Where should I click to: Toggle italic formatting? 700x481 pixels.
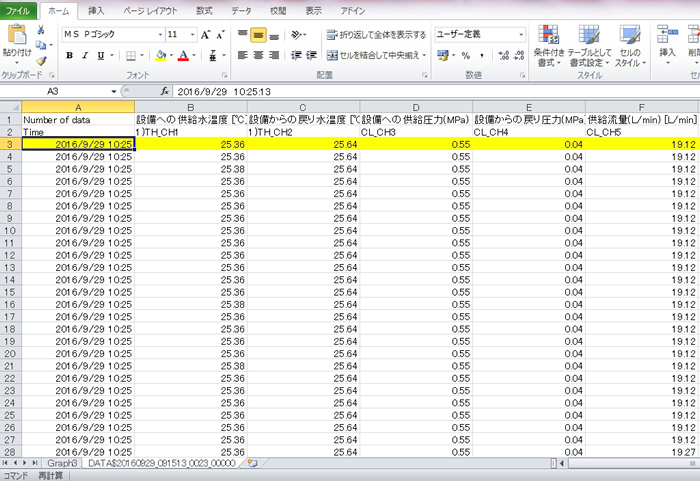click(x=85, y=55)
